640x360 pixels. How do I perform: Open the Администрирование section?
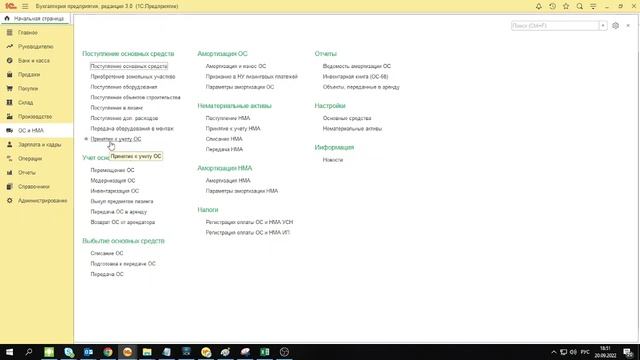42,201
